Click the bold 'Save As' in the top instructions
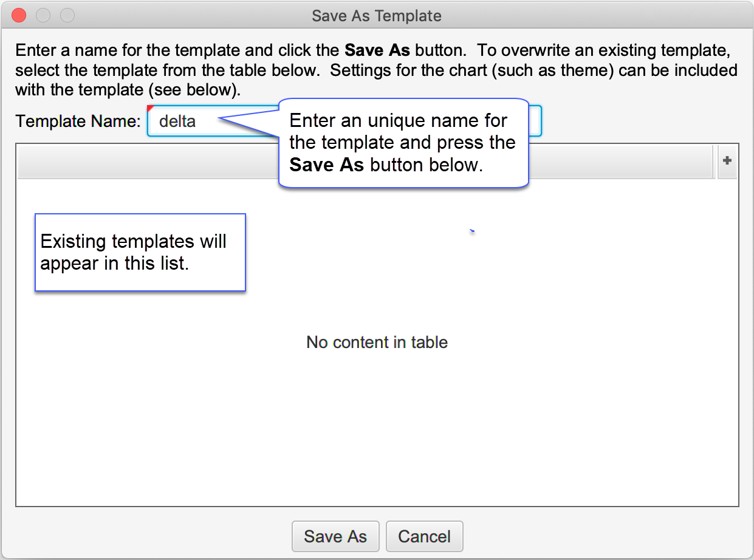This screenshot has height=560, width=754. [x=377, y=50]
